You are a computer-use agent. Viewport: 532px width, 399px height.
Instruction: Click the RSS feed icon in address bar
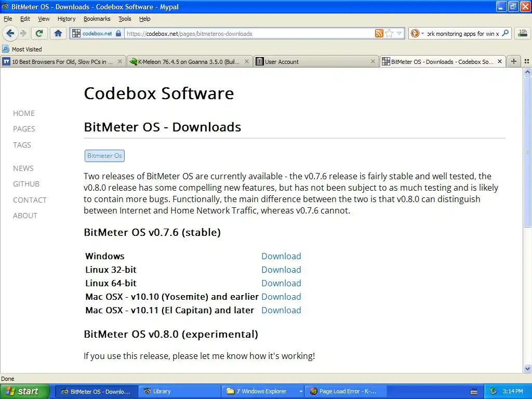click(x=379, y=33)
